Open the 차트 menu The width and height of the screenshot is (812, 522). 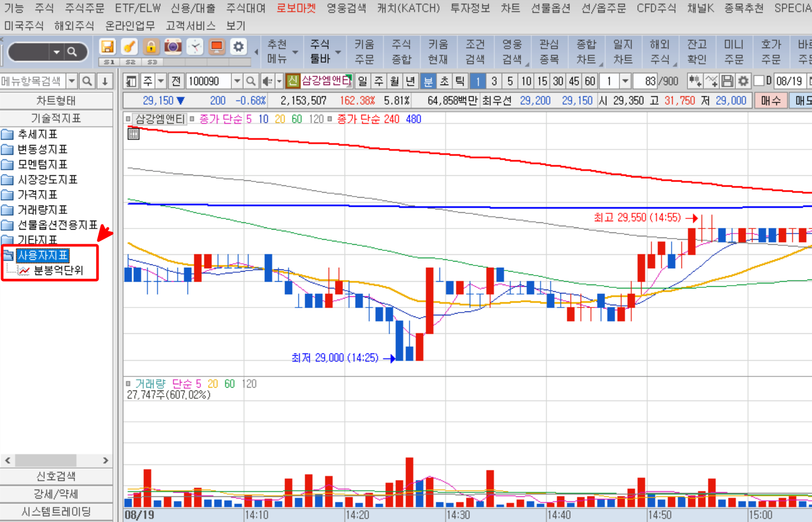[x=510, y=8]
